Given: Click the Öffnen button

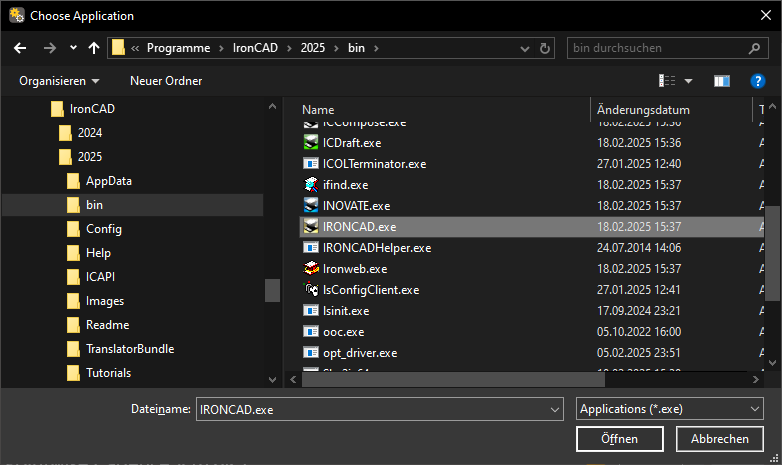Looking at the screenshot, I should (x=619, y=439).
